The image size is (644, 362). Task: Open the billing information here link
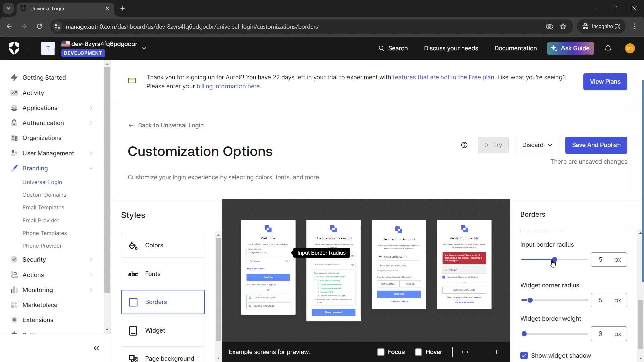(x=228, y=86)
